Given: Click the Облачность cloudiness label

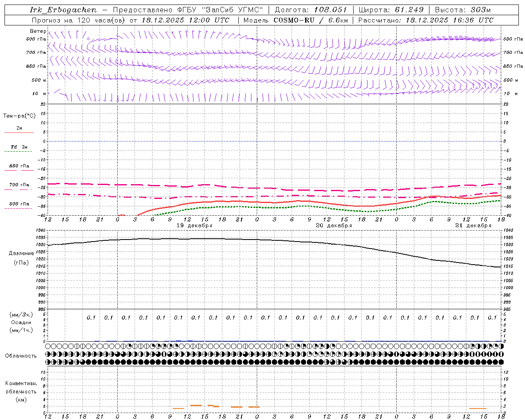Looking at the screenshot, I should (21, 356).
